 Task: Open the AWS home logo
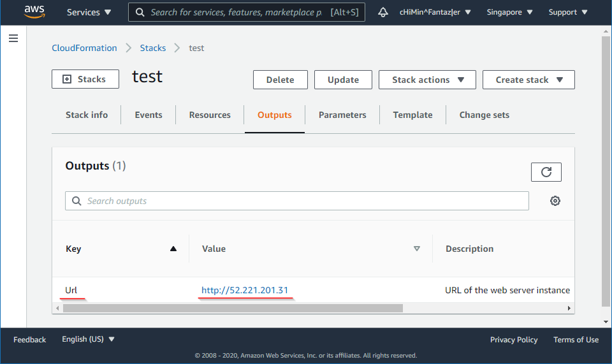pos(34,12)
